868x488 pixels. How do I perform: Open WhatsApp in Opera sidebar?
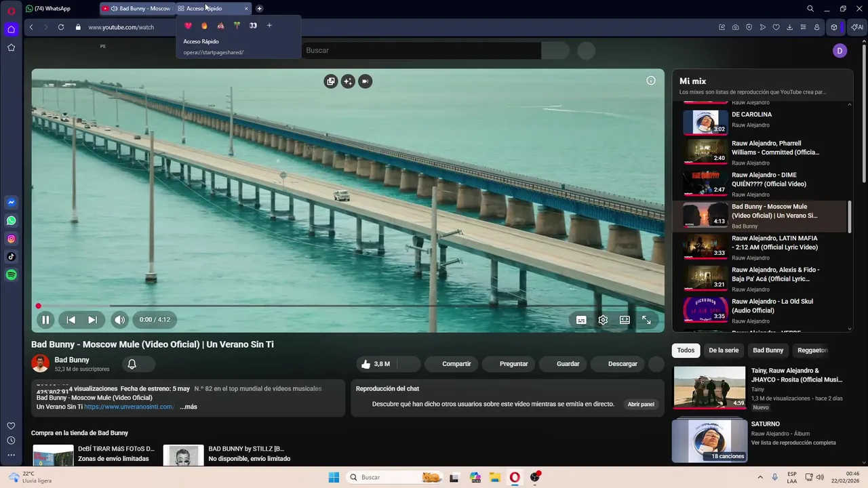[x=11, y=221]
